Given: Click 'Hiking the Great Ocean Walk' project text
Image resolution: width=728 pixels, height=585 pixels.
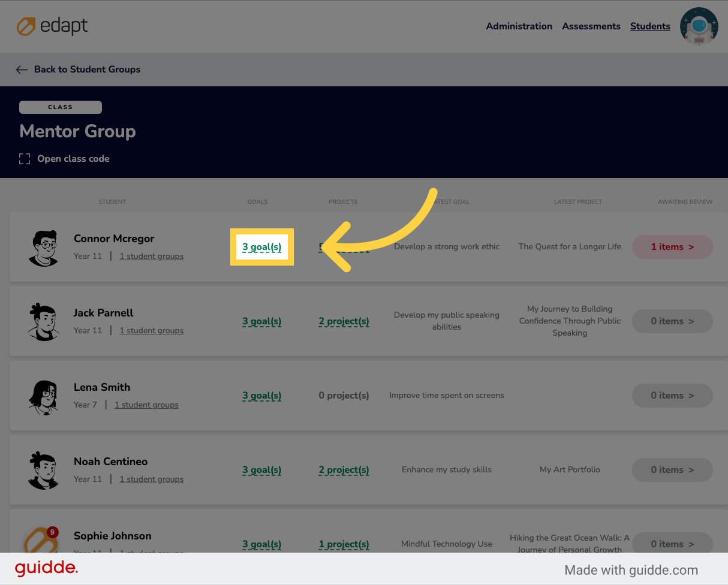Looking at the screenshot, I should pyautogui.click(x=570, y=542).
